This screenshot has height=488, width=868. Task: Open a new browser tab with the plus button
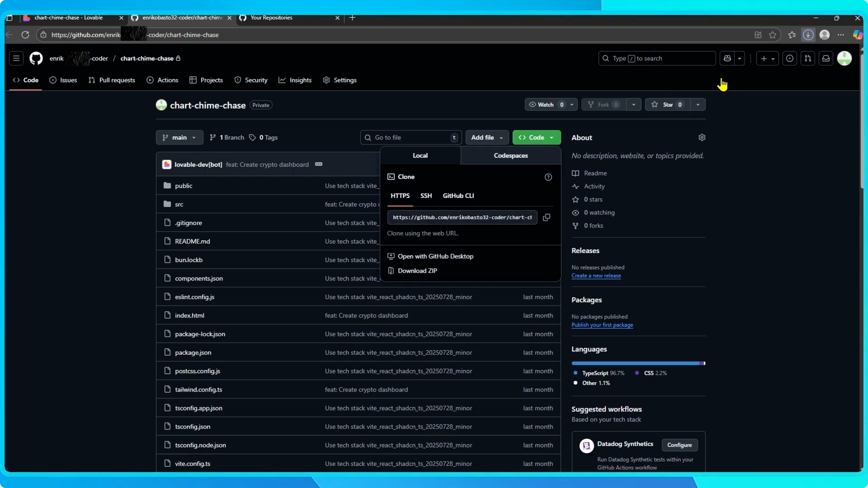pyautogui.click(x=352, y=17)
